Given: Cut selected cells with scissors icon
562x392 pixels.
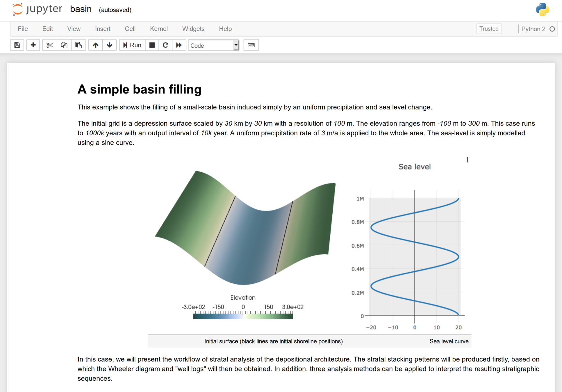Looking at the screenshot, I should point(49,45).
